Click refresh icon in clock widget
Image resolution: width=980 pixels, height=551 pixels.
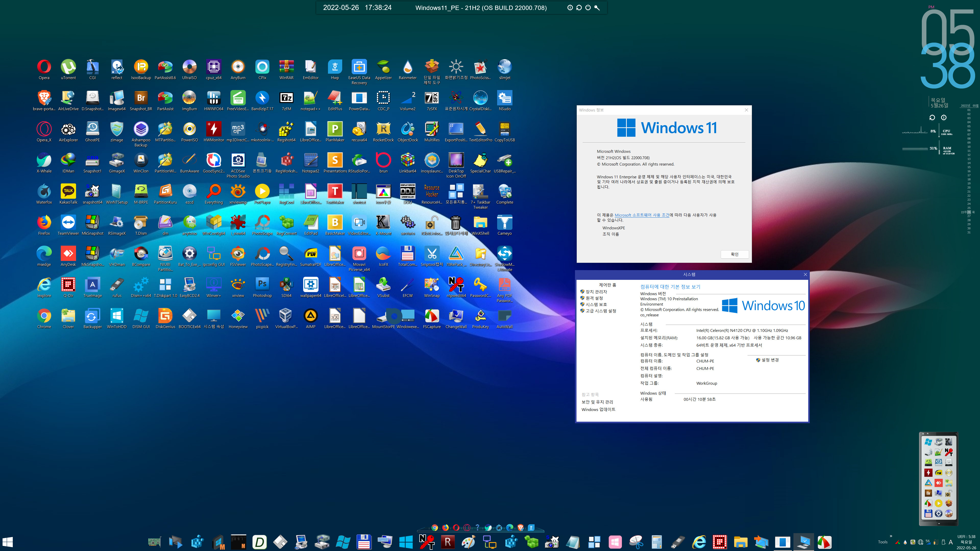pyautogui.click(x=932, y=118)
